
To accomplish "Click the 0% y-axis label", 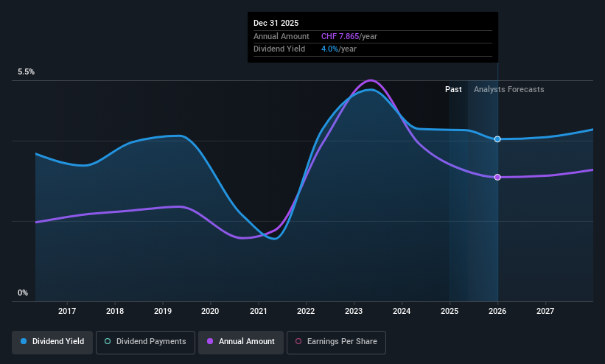I will pos(23,293).
